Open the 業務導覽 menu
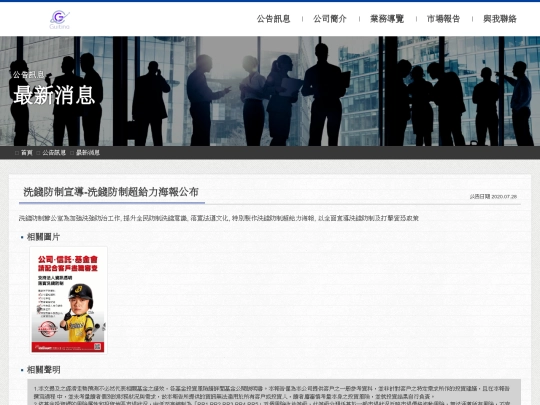 pos(387,19)
